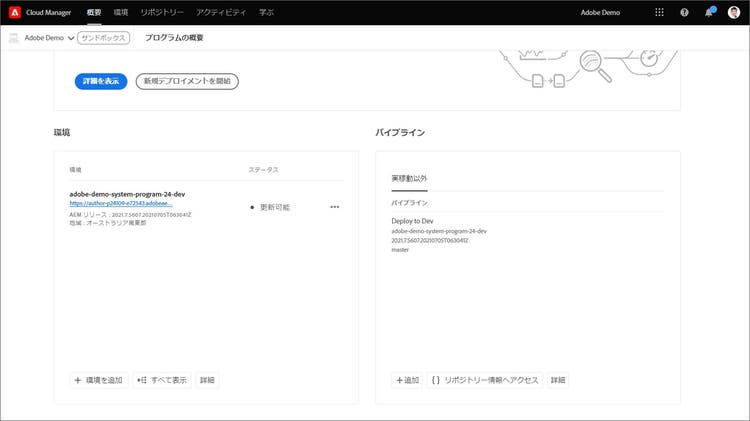Click the 詳細を表示 button

pos(100,81)
